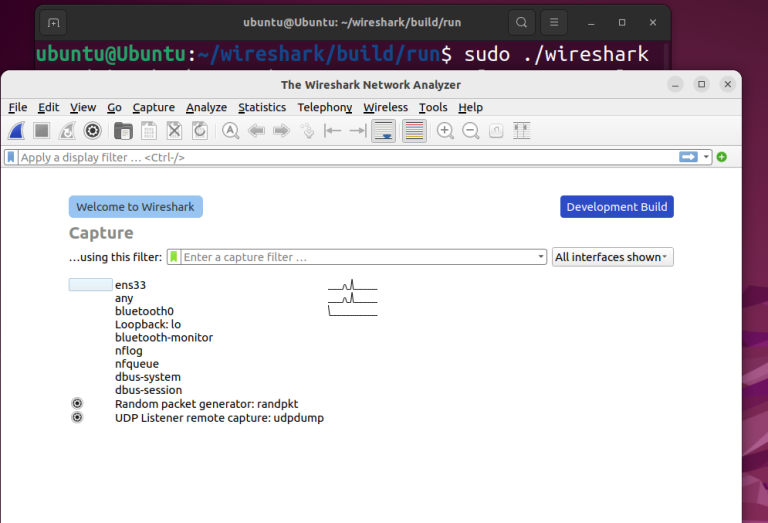Open capture filter history dropdown arrow
Image resolution: width=768 pixels, height=523 pixels.
(x=541, y=257)
